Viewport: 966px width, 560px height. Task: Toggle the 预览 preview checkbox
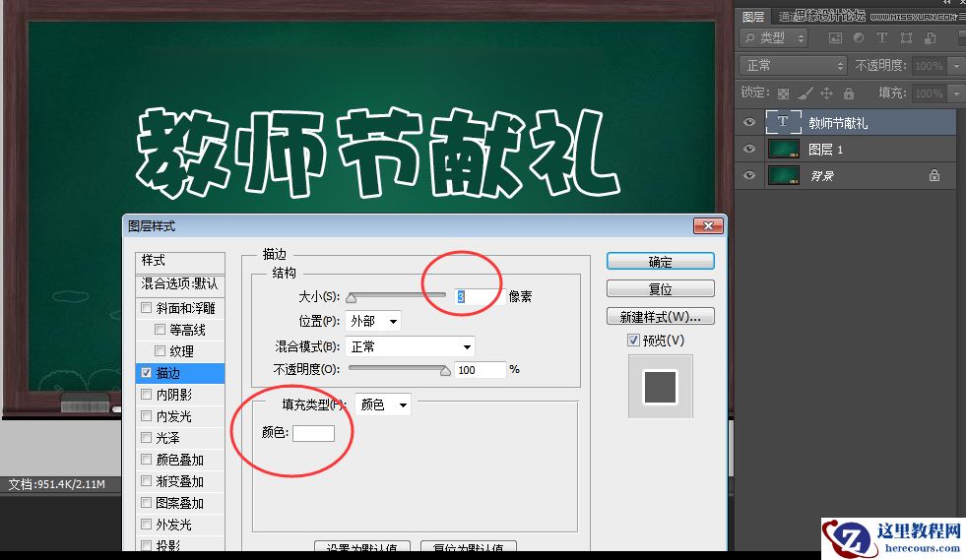633,341
